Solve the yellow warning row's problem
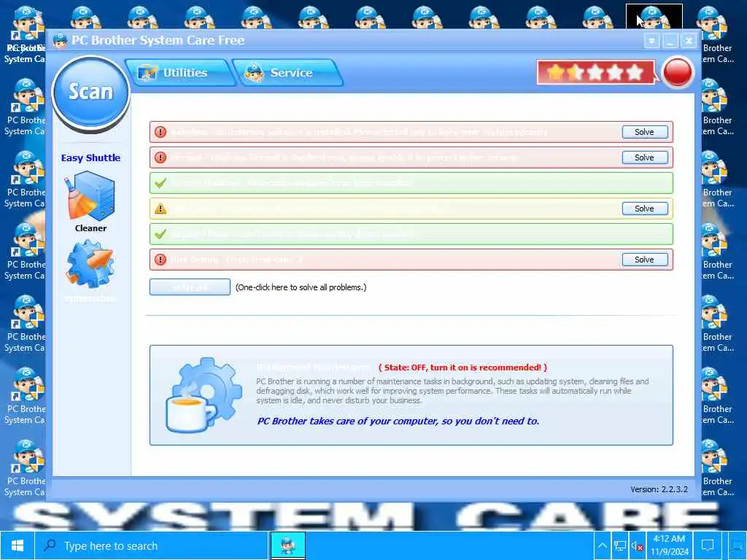The height and width of the screenshot is (560, 747). pos(645,208)
